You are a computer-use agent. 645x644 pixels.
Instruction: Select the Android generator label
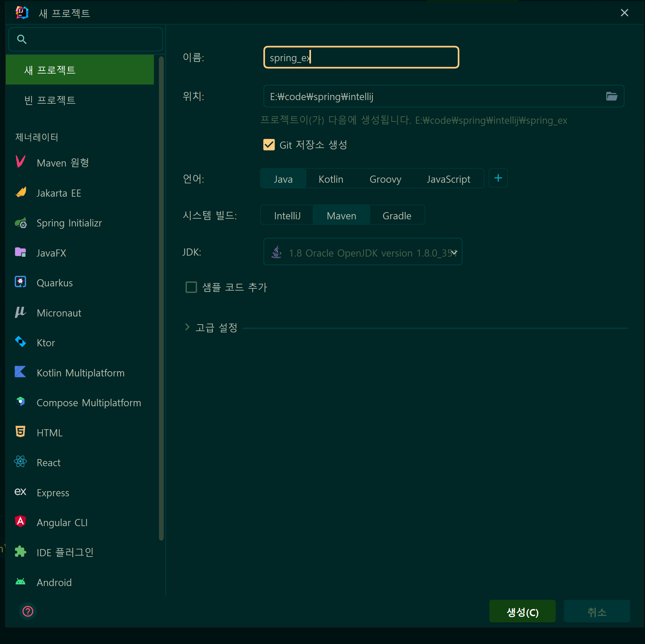coord(54,582)
